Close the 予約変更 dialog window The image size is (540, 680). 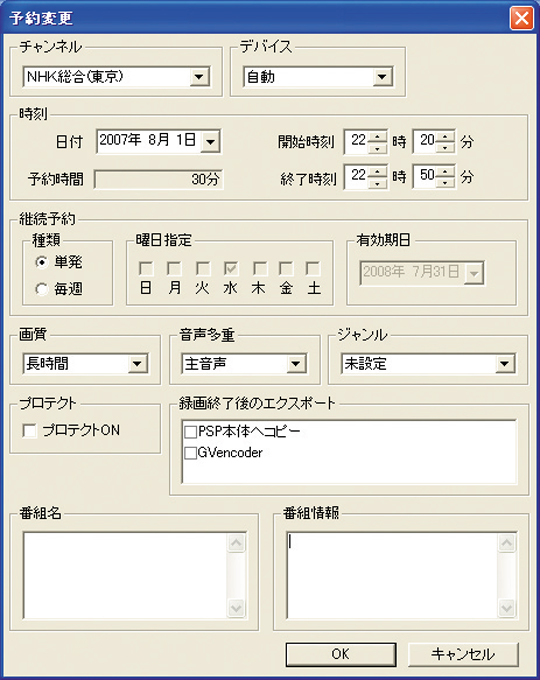tap(521, 18)
